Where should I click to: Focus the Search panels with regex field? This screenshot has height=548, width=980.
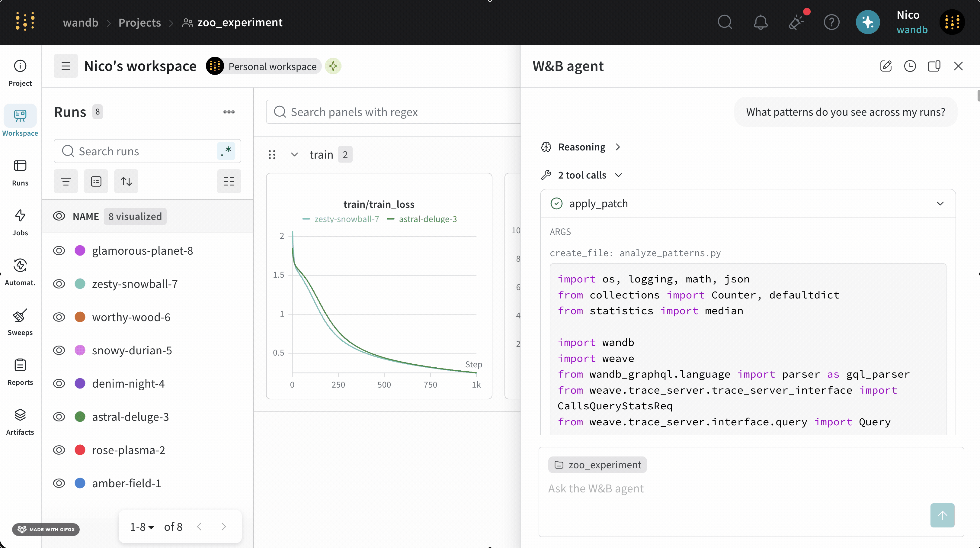[393, 112]
